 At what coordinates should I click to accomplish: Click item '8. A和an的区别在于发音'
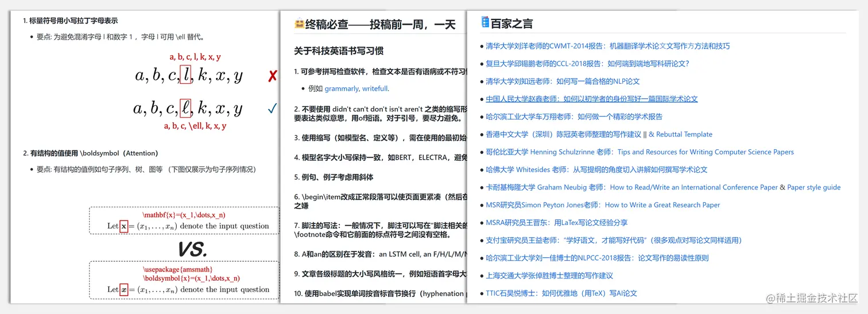[380, 254]
